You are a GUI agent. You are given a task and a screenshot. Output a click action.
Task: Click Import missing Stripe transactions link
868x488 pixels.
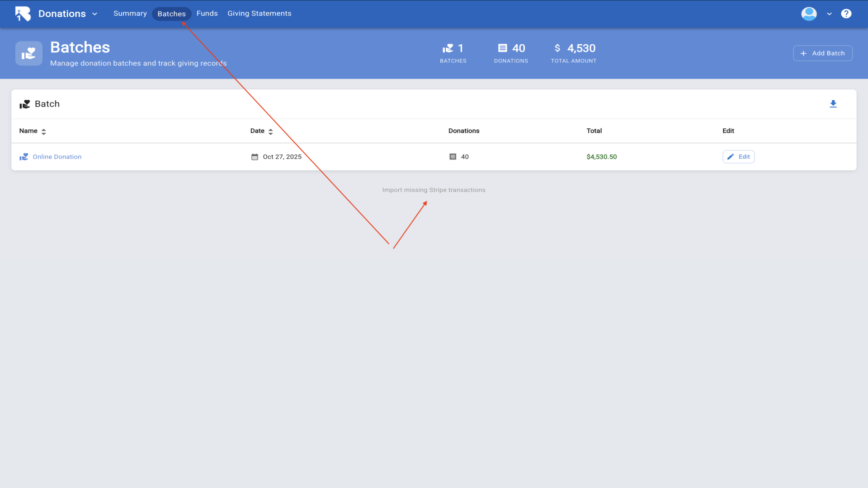coord(434,190)
